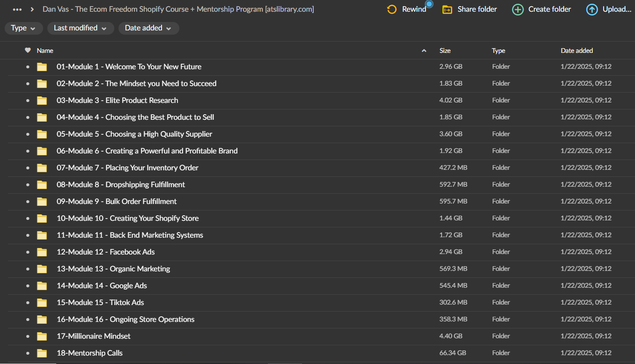Click folder icon of 12-Module 12
Image resolution: width=635 pixels, height=364 pixels.
[x=42, y=252]
